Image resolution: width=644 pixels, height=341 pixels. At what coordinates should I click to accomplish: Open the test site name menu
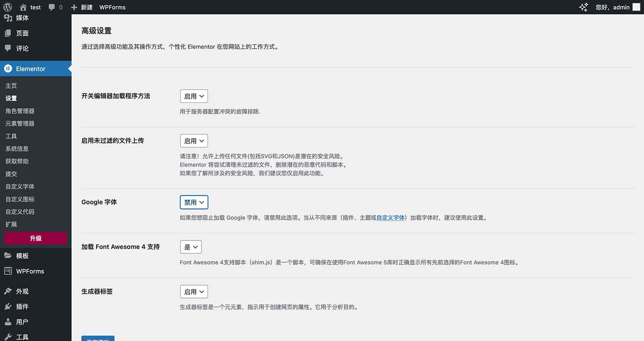[x=30, y=7]
